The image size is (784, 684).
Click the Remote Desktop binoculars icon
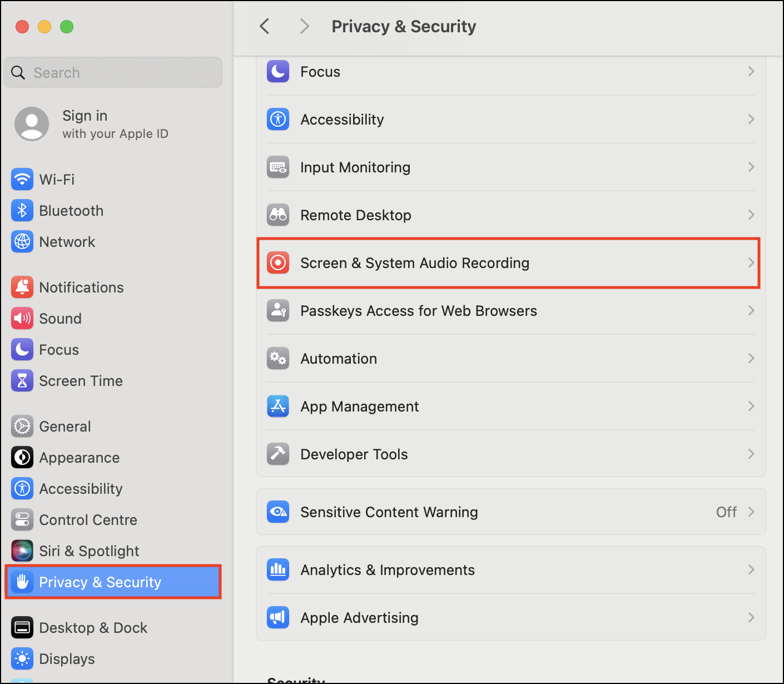278,215
